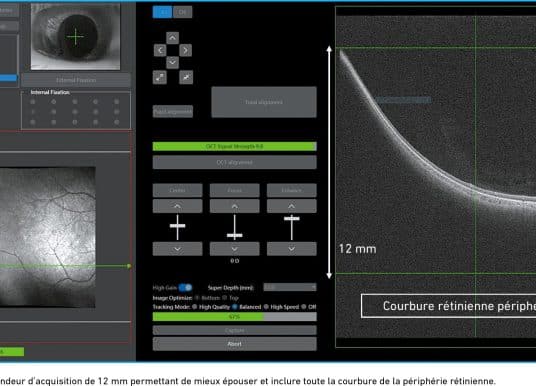This screenshot has width=536, height=386.
Task: Click the large Internal Fixation button under the eye image
Action: (x=76, y=80)
